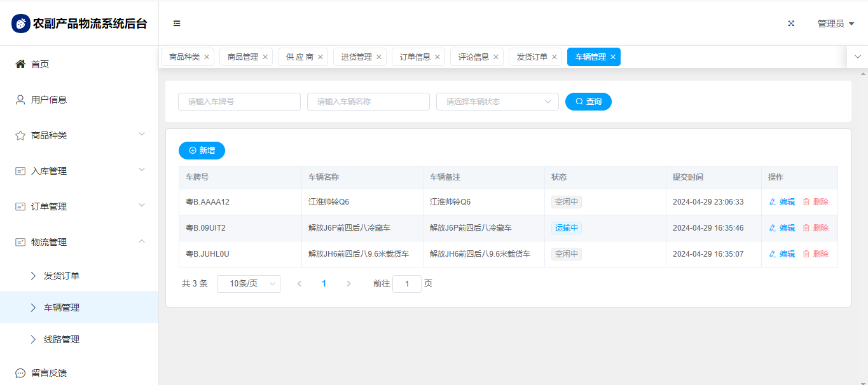Focus the 请输入车牌号 input field
This screenshot has height=385, width=868.
[238, 102]
